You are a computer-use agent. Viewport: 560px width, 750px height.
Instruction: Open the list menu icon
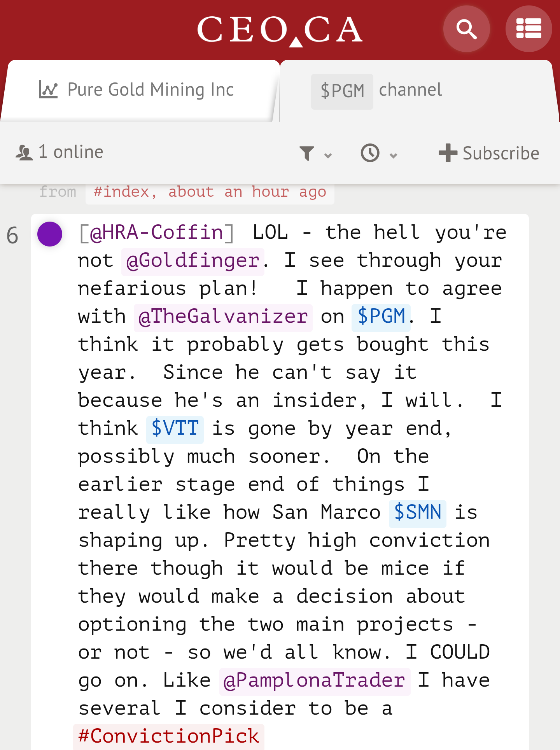[528, 29]
